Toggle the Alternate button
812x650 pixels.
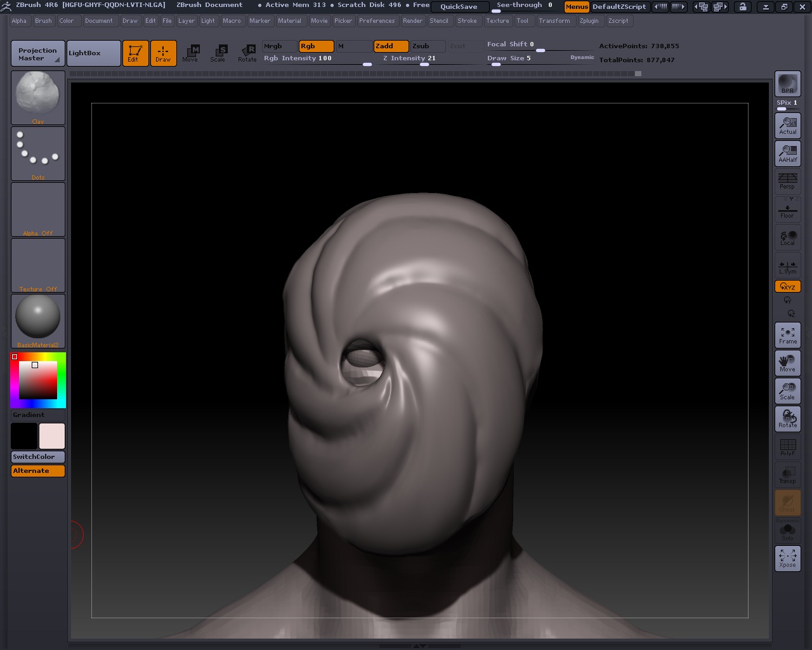(38, 471)
